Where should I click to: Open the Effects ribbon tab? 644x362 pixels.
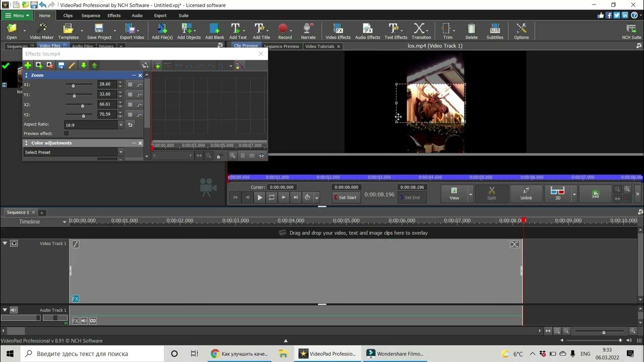114,16
